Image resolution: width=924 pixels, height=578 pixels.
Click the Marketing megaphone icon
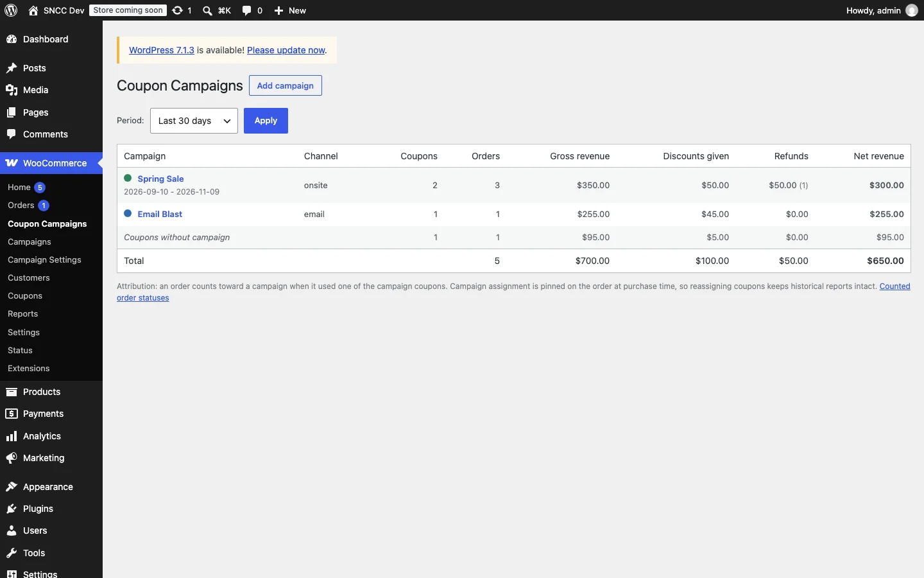(12, 458)
